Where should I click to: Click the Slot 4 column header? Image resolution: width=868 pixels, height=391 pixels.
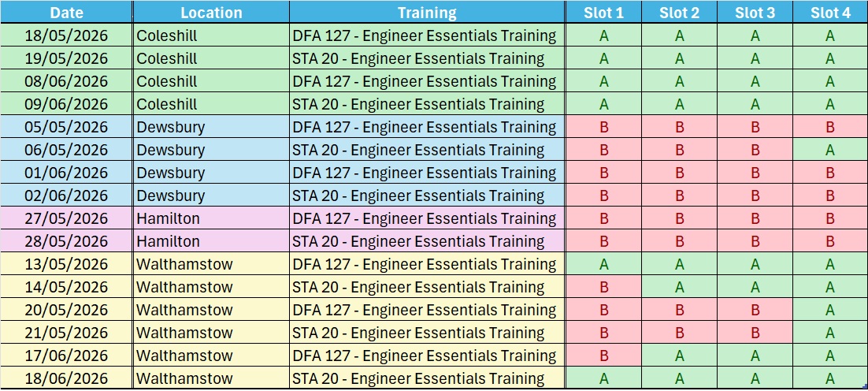(829, 13)
